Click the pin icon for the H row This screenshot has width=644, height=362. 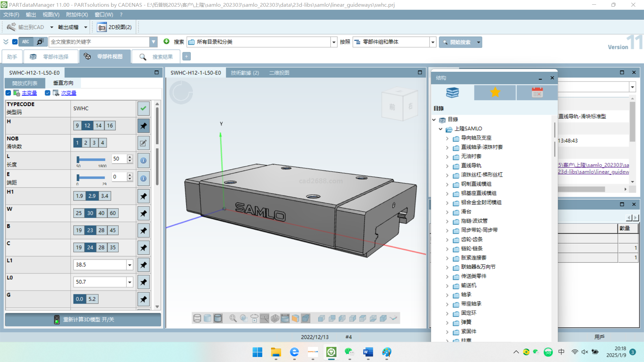[143, 126]
